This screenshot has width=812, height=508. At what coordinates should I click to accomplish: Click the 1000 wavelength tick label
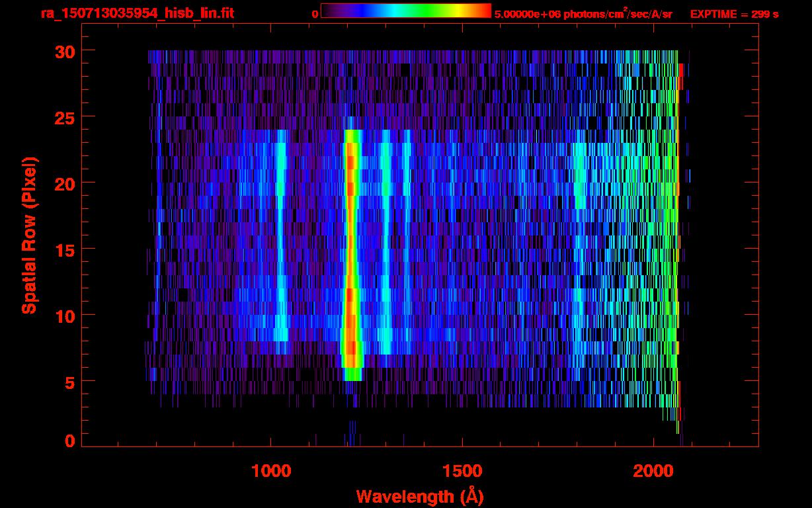click(x=271, y=470)
